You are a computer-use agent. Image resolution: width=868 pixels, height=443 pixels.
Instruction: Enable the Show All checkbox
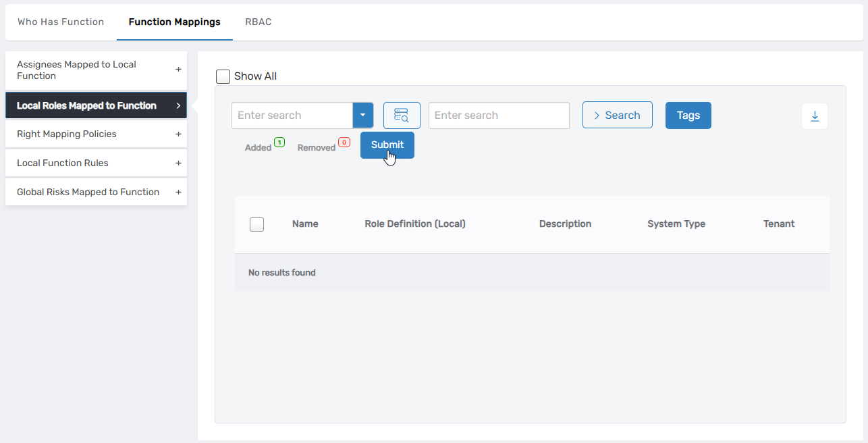[x=223, y=76]
